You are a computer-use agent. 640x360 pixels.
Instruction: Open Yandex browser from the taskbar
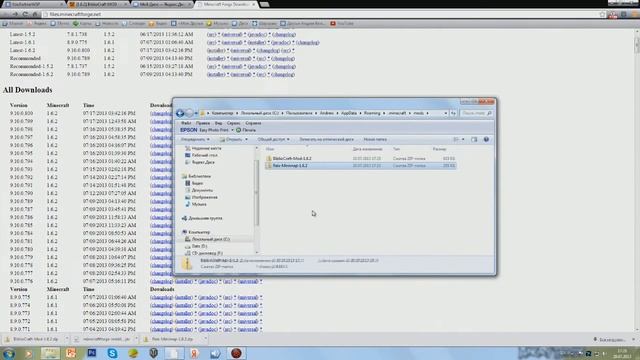(x=195, y=353)
